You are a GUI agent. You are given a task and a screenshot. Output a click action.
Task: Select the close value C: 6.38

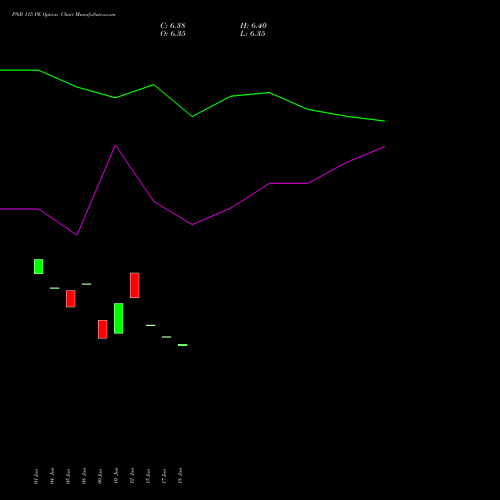click(x=173, y=26)
